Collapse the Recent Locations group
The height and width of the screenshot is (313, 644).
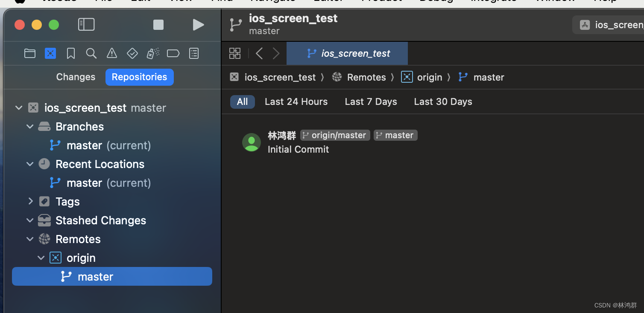(x=30, y=164)
